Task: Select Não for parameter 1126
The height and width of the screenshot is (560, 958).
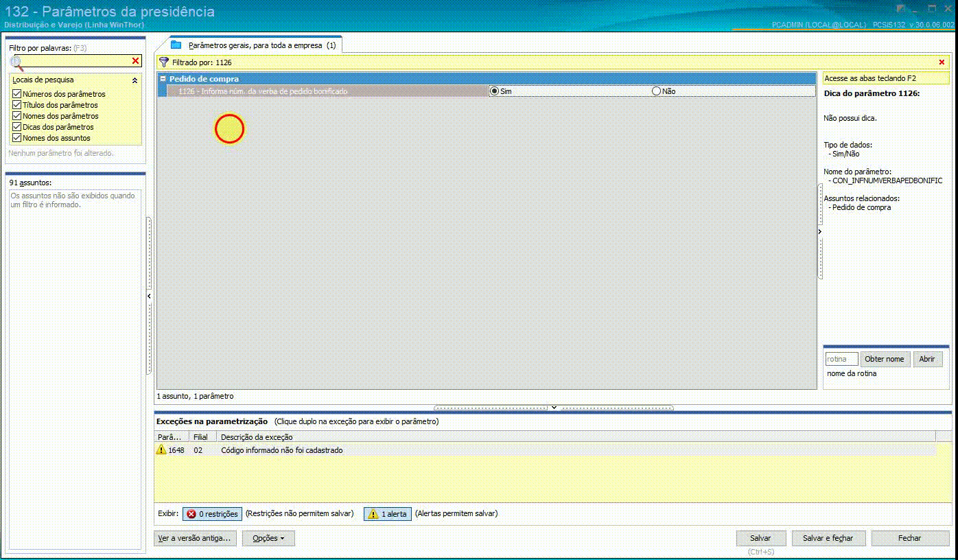Action: click(x=656, y=91)
